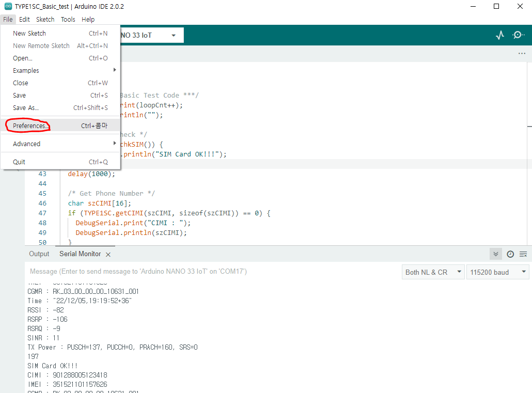532x393 pixels.
Task: Open the board selector dropdown NANO 33 IoT
Action: (x=152, y=35)
